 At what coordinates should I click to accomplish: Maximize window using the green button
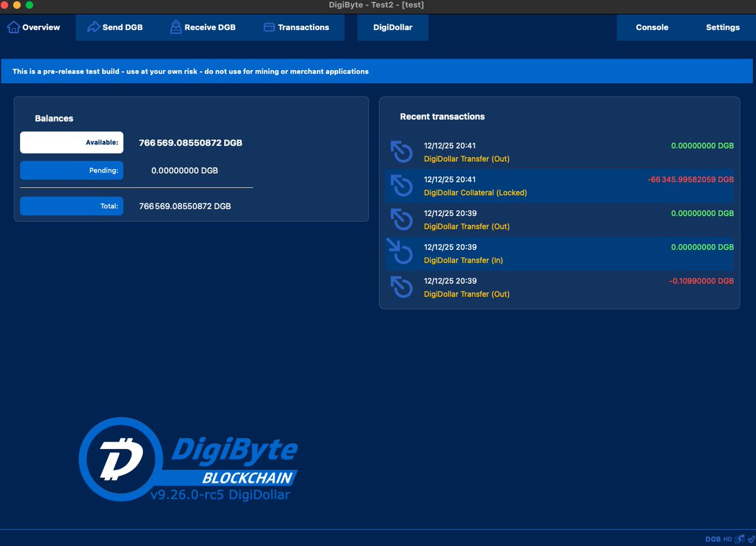tap(29, 5)
